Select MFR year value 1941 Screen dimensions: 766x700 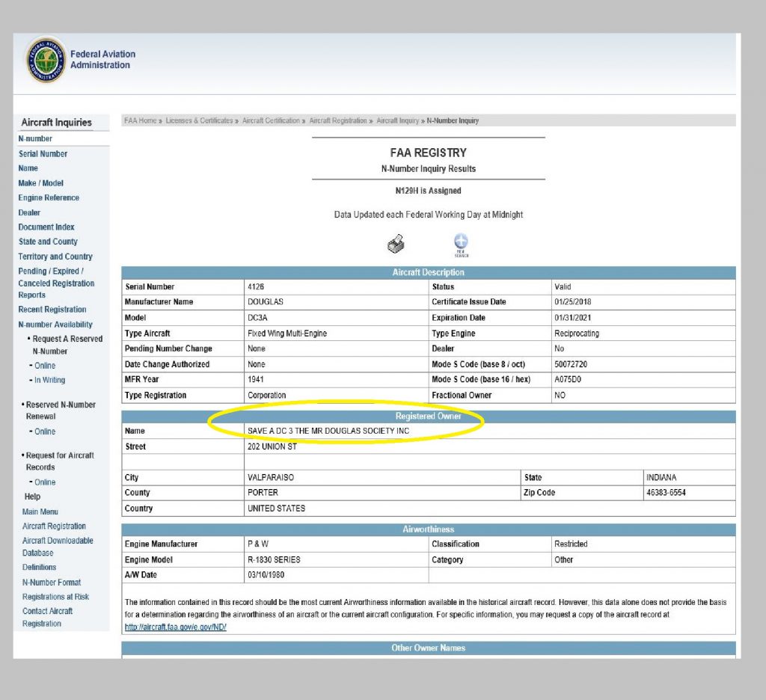tap(256, 380)
